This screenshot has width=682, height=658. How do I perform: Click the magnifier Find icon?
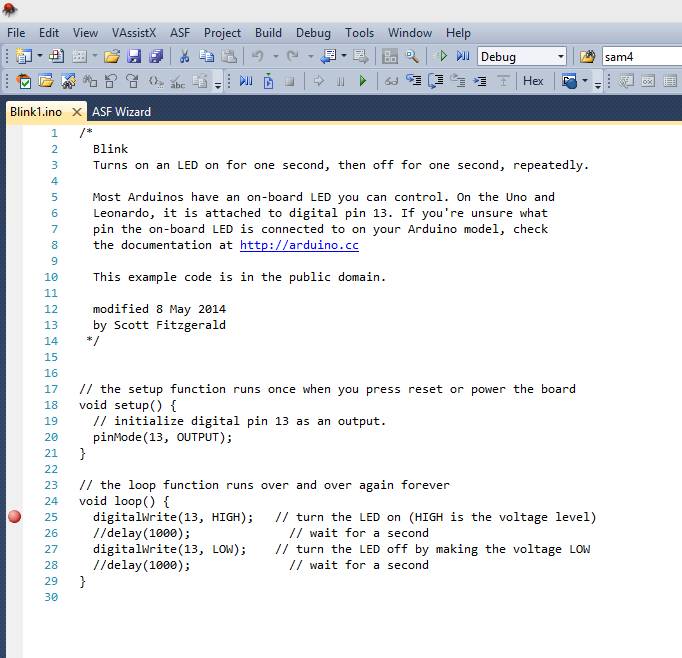click(411, 57)
